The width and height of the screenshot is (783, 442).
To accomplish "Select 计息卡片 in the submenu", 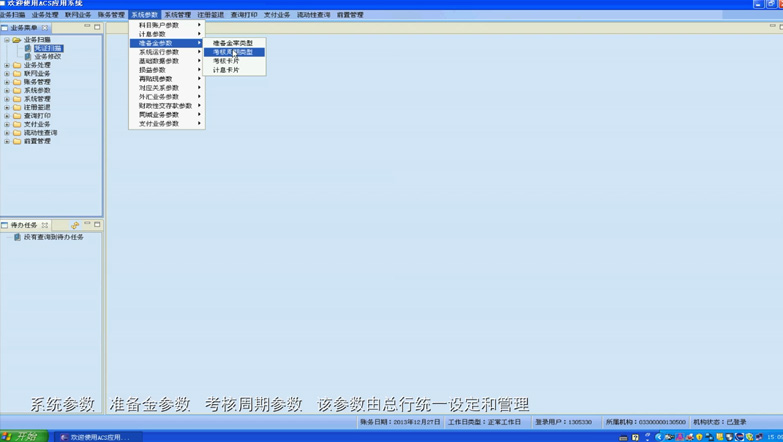I will pyautogui.click(x=226, y=70).
